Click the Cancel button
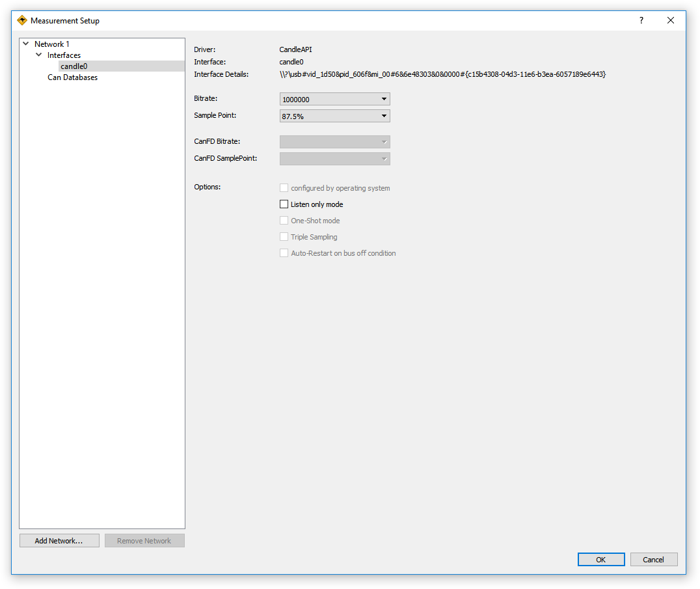This screenshot has height=589, width=700. coord(653,560)
